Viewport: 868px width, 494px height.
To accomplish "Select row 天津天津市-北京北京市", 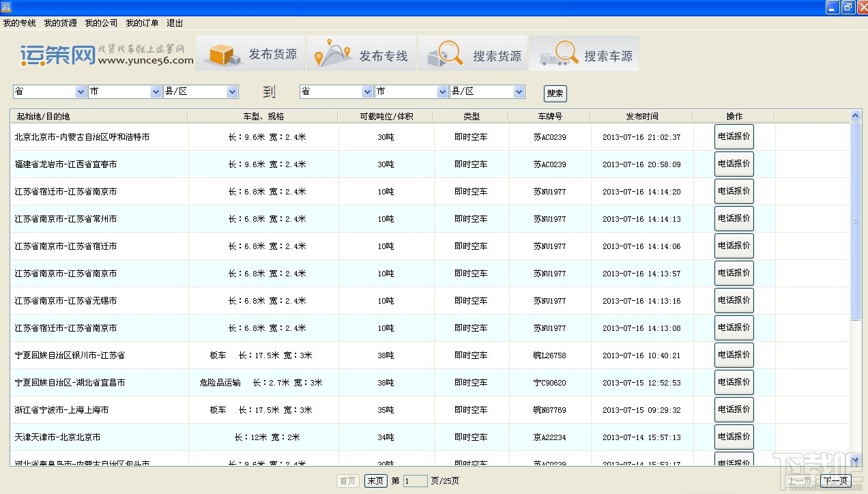I will pyautogui.click(x=431, y=437).
